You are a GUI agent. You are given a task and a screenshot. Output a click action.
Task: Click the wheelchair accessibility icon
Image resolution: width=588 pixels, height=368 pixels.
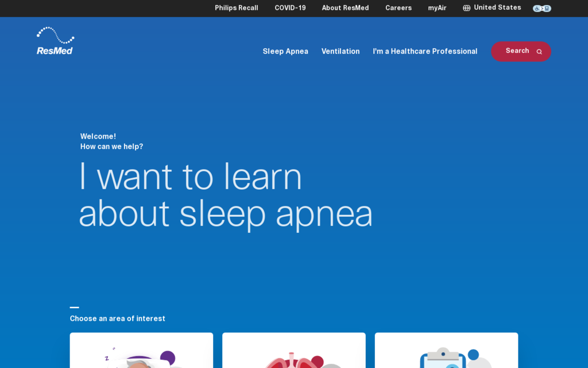pos(536,9)
